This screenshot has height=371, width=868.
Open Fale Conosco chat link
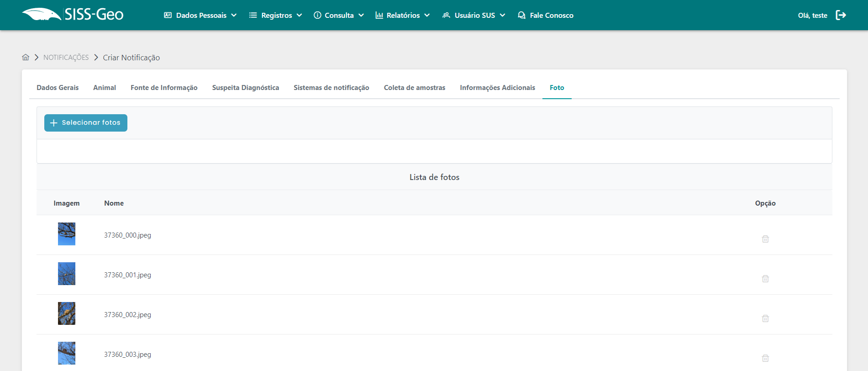coord(546,15)
